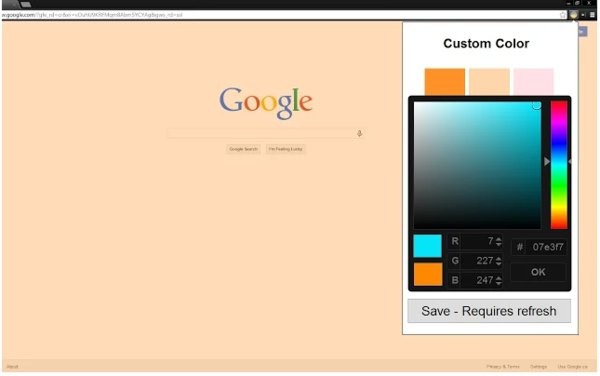600x376 pixels.
Task: Click the cyan new-color preview box
Action: coord(427,246)
